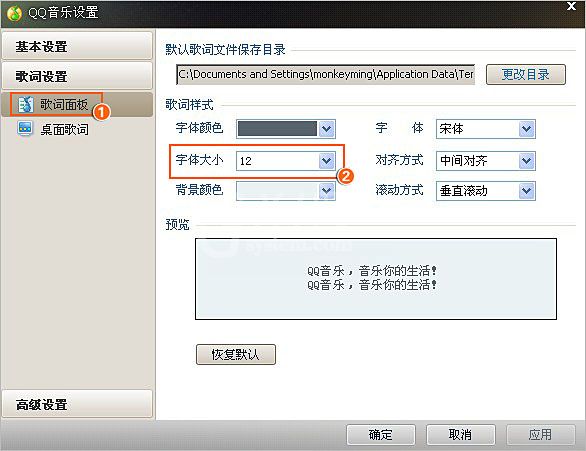Click the 中间对齐 combo box text
Image resolution: width=586 pixels, height=451 pixels.
(x=463, y=161)
